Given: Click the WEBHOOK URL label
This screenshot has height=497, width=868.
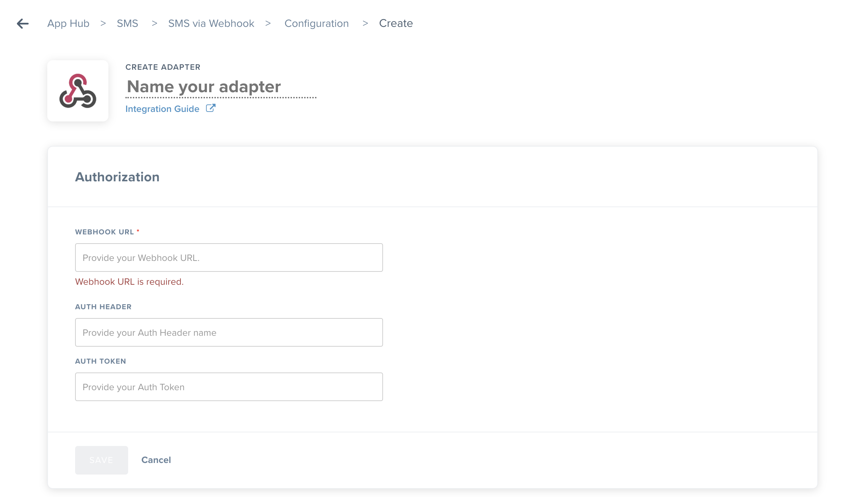Looking at the screenshot, I should pyautogui.click(x=105, y=232).
